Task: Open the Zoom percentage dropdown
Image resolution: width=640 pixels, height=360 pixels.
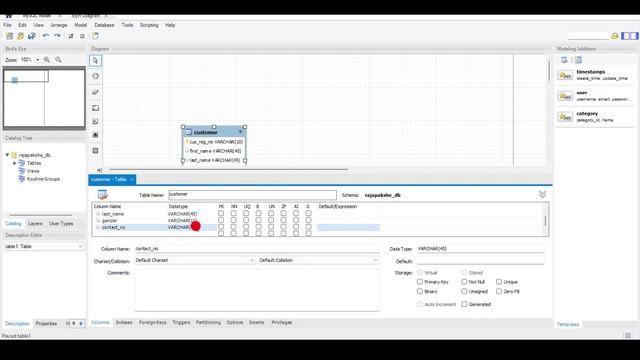Action: click(x=38, y=60)
